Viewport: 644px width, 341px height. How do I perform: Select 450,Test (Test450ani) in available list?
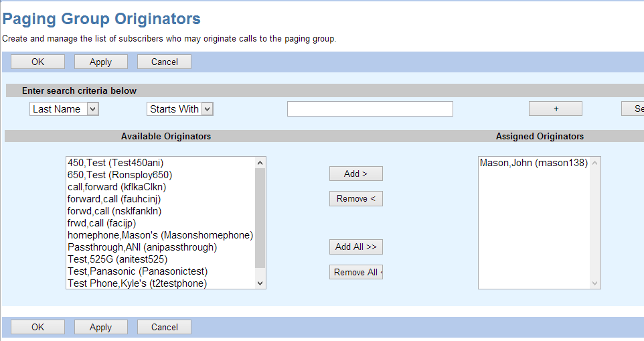115,163
